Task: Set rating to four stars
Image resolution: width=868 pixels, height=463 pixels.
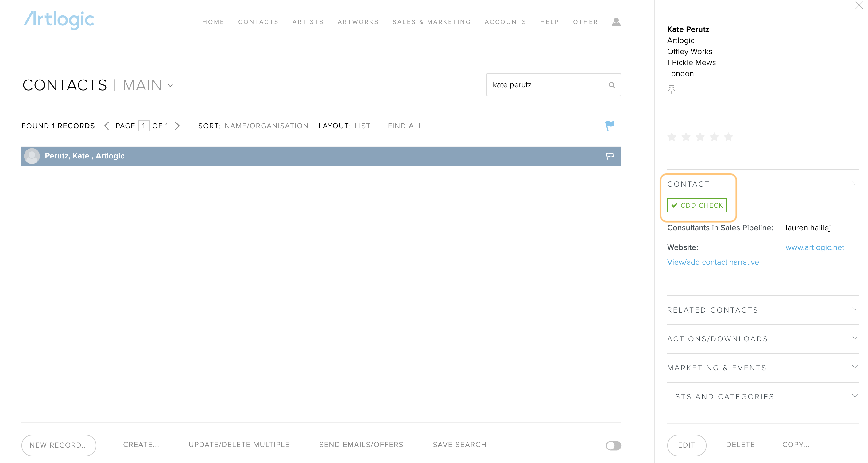Action: point(714,137)
